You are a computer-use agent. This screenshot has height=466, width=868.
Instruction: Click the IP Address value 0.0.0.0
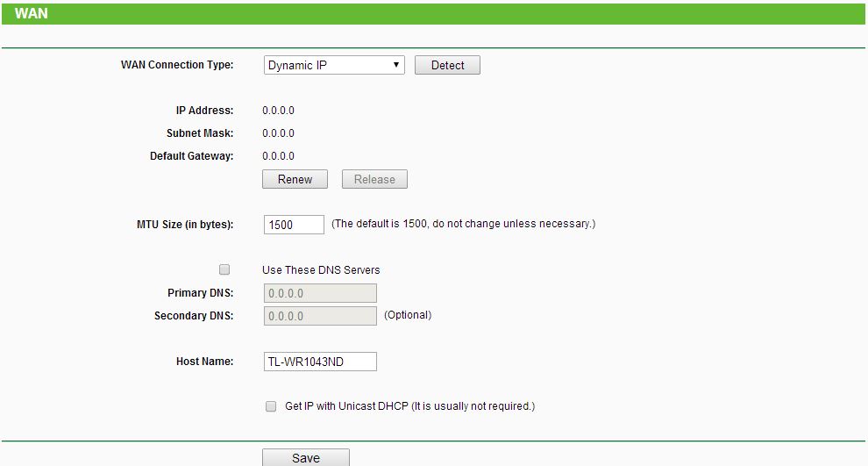[278, 111]
